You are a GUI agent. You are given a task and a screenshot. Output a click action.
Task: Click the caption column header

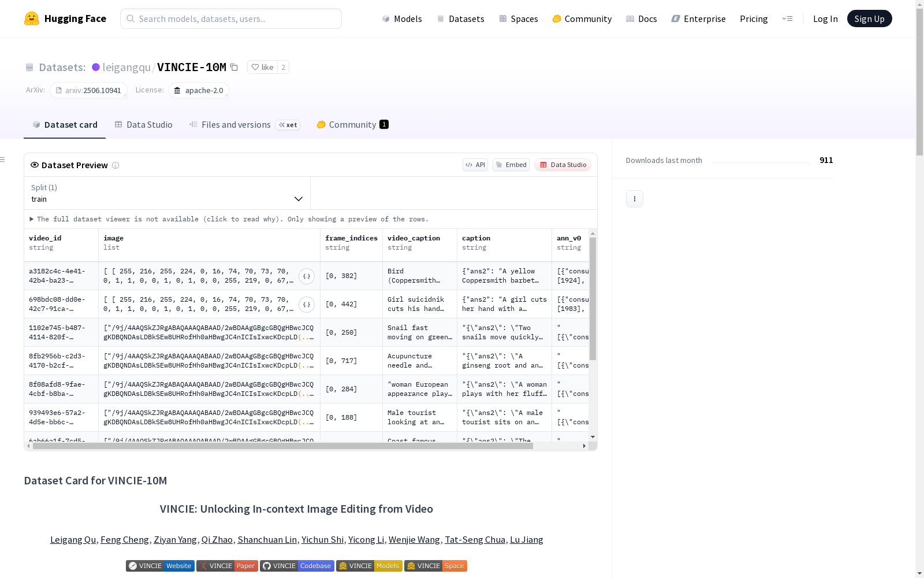(504, 245)
